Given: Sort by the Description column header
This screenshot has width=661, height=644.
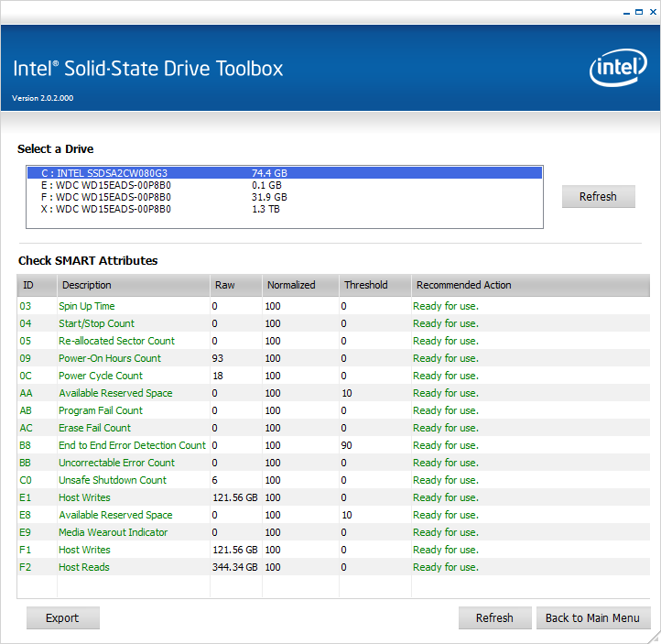Looking at the screenshot, I should click(133, 285).
